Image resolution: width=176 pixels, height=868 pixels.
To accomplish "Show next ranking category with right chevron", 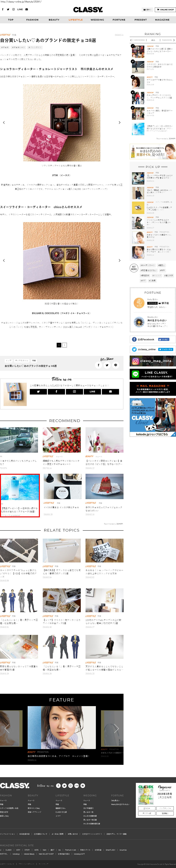I will pyautogui.click(x=174, y=40).
